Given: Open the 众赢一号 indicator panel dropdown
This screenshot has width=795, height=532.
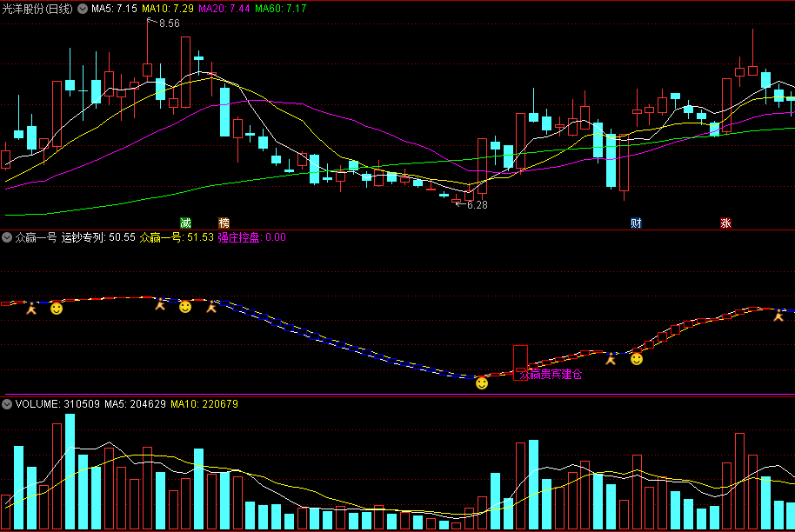Looking at the screenshot, I should [x=7, y=237].
